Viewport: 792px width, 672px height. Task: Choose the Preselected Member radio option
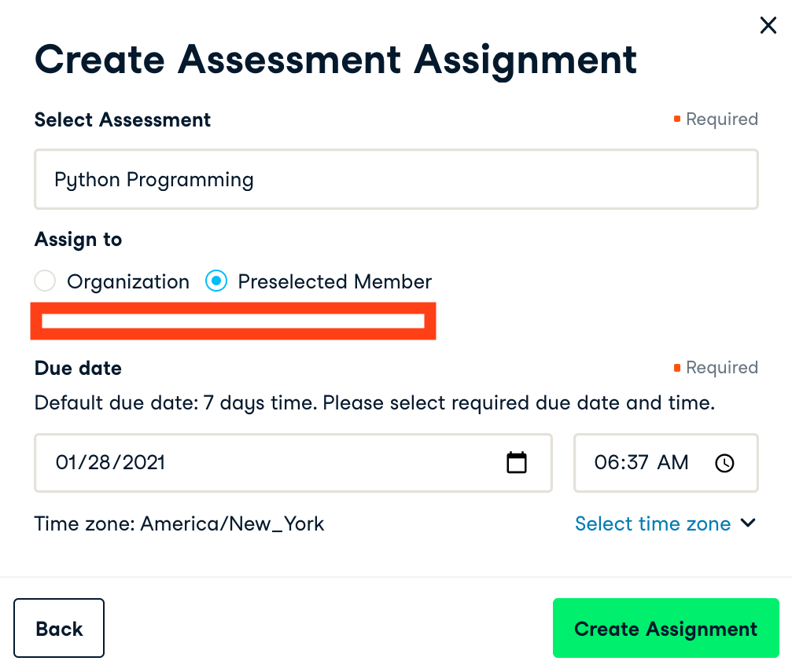[x=216, y=281]
